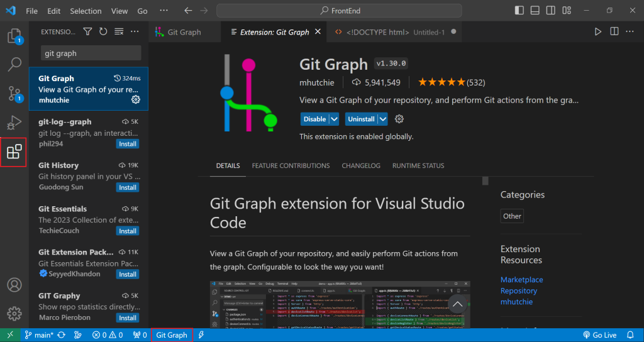
Task: Install the Git Essentials extension
Action: 127,231
